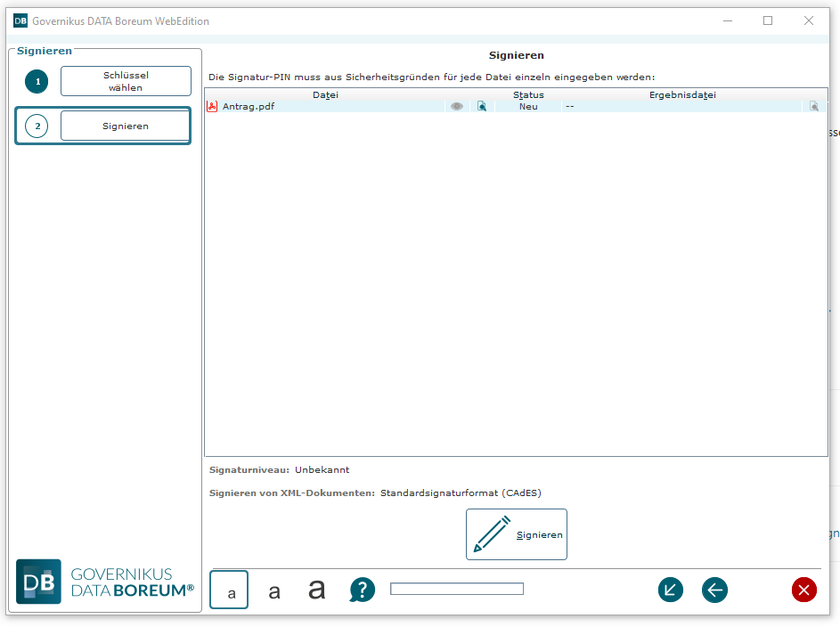Click the result file magnifier icon
Image resolution: width=840 pixels, height=627 pixels.
click(x=813, y=106)
